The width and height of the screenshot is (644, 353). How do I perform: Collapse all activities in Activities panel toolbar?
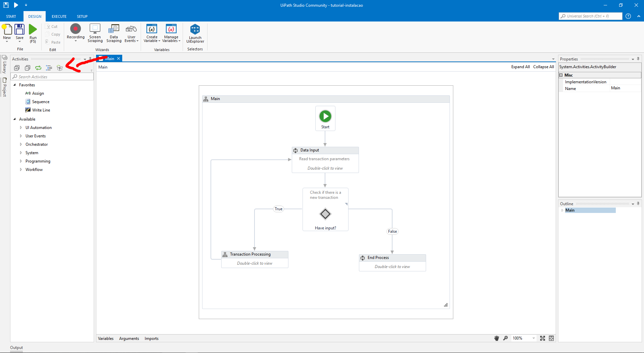(x=28, y=68)
